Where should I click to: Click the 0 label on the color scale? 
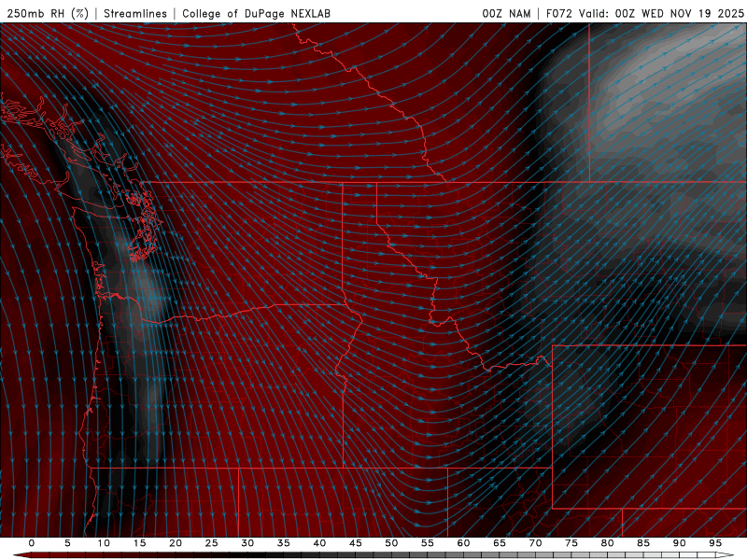(32, 543)
